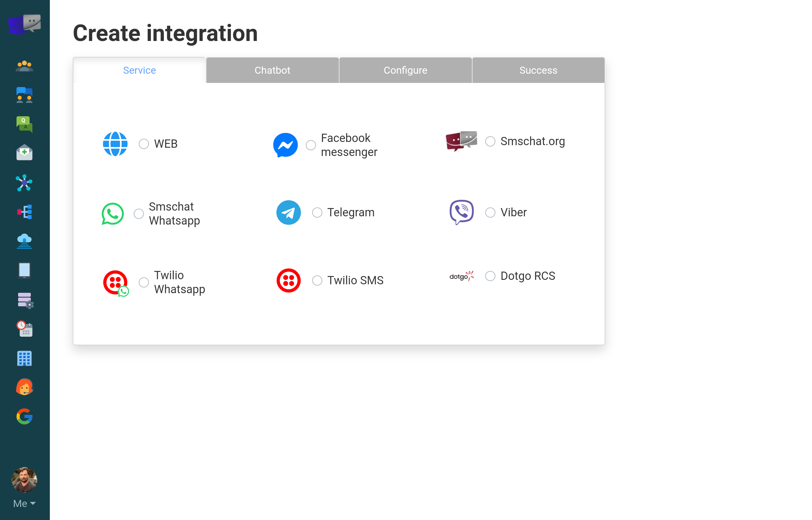Open the tablet device icon in sidebar
Viewport: 812px width, 520px height.
tap(25, 270)
